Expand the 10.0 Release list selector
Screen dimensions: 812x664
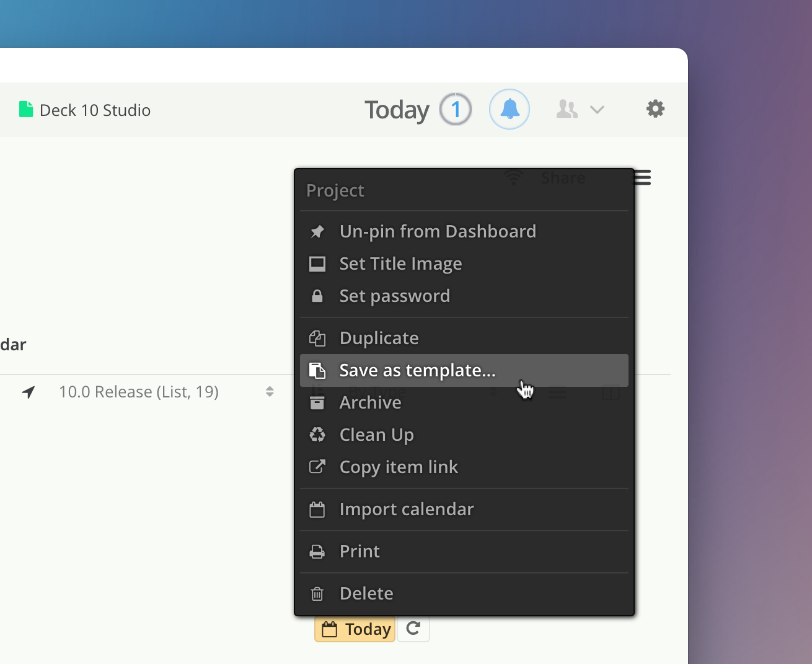click(270, 392)
